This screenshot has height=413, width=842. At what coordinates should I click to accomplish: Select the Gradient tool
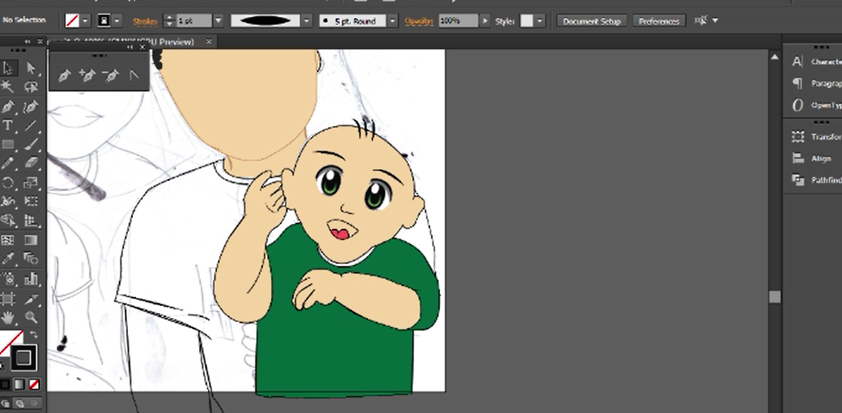[31, 240]
